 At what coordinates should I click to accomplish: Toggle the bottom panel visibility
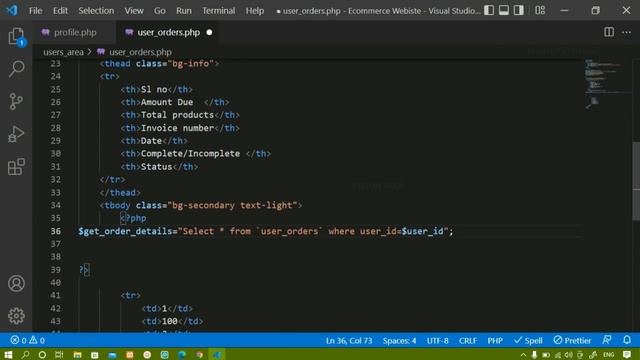(x=504, y=10)
